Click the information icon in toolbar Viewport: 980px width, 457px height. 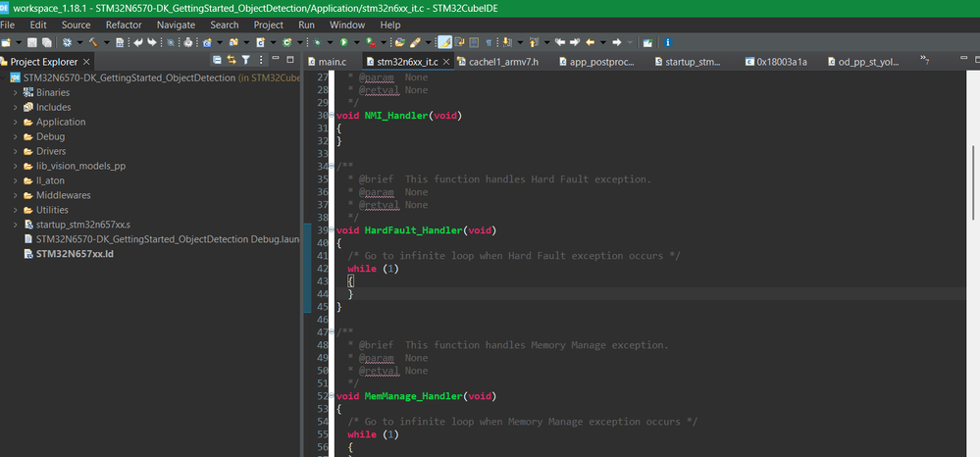[668, 43]
